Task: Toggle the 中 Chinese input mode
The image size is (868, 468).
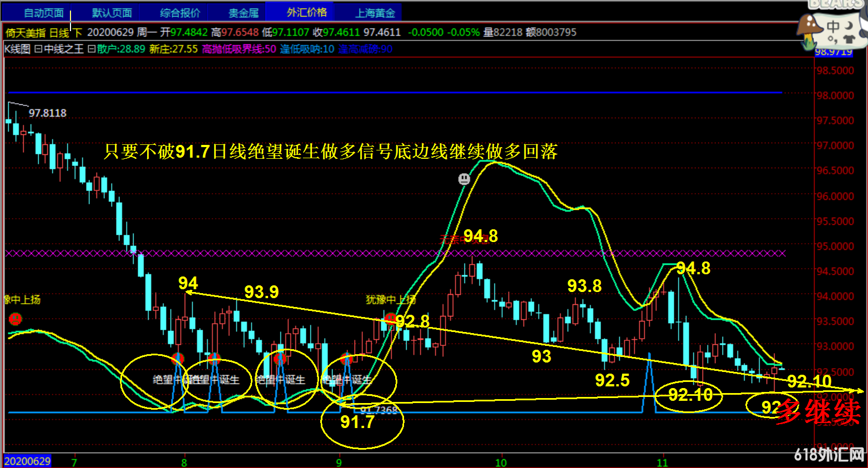Action: 833,26
